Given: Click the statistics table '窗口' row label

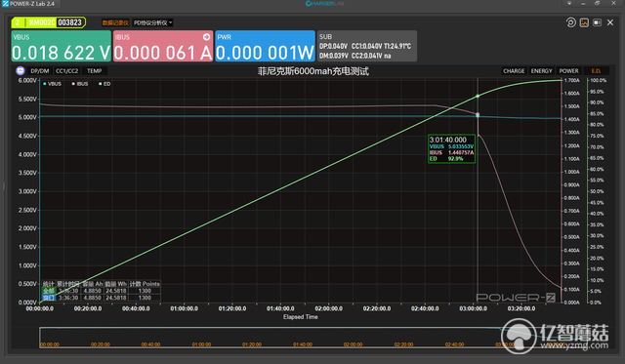Looking at the screenshot, I should [x=49, y=298].
